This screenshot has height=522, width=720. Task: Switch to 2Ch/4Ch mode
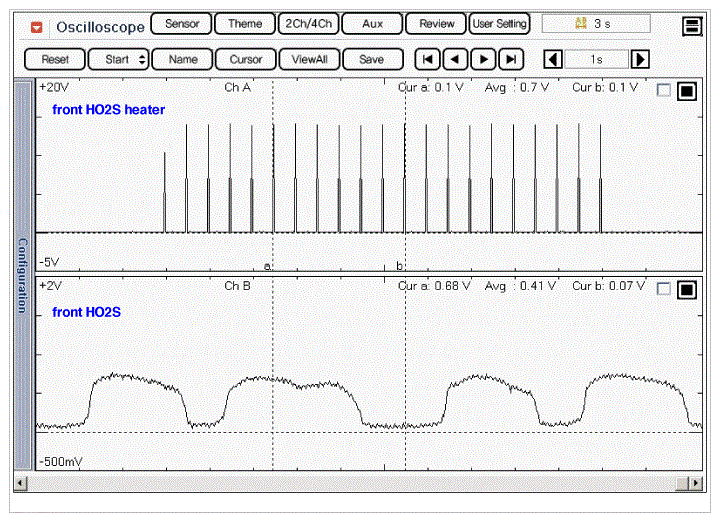pos(307,23)
